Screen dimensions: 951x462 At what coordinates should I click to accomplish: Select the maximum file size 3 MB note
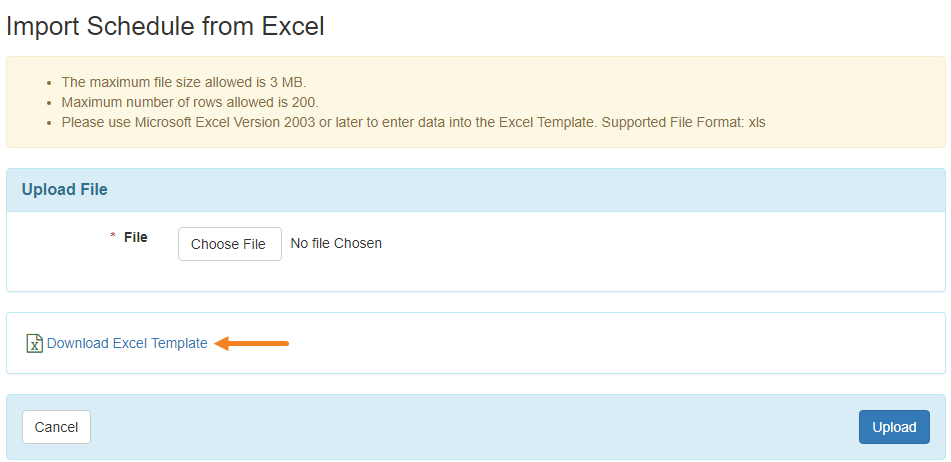[183, 82]
